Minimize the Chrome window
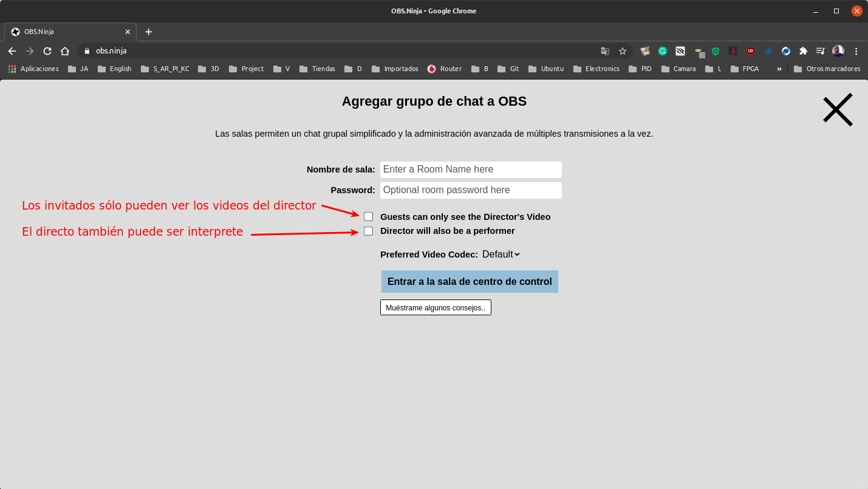Viewport: 868px width, 489px height. pyautogui.click(x=816, y=11)
